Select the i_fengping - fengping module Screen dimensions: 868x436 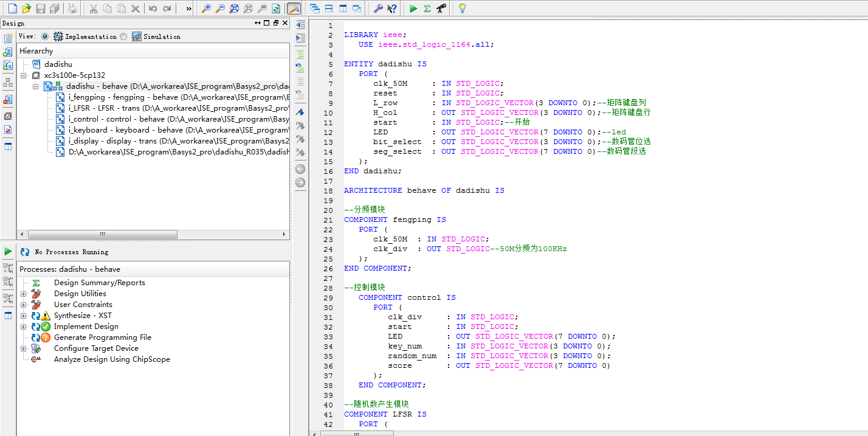172,97
